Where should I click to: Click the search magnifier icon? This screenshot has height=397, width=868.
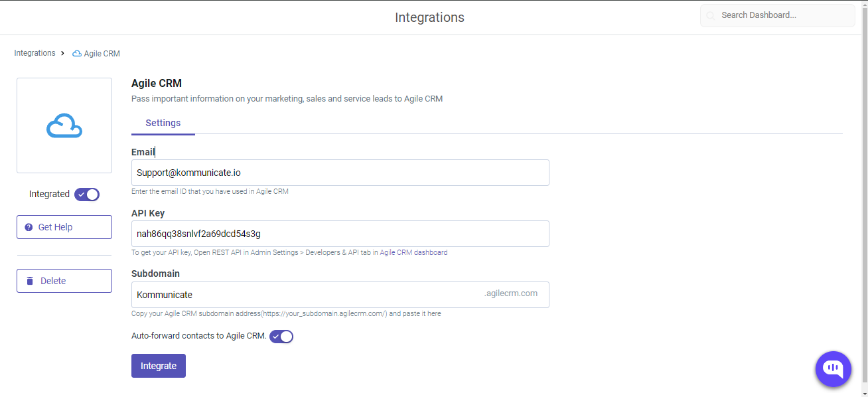tap(711, 15)
